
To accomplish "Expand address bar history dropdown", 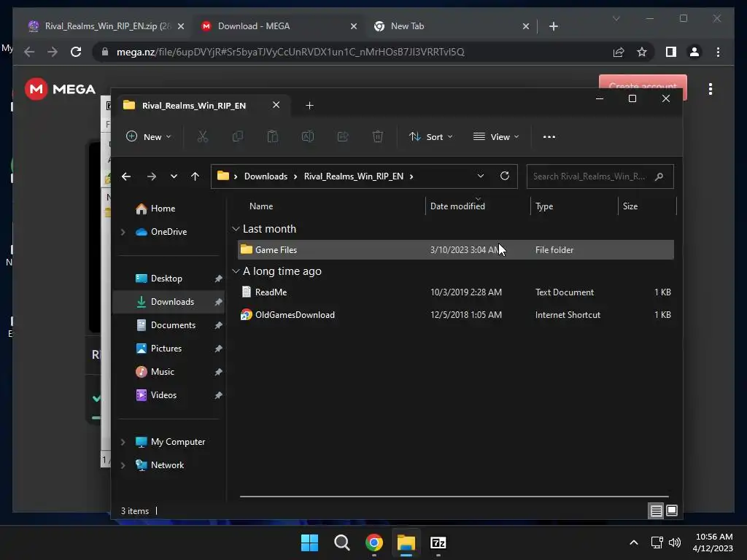I will click(x=481, y=176).
